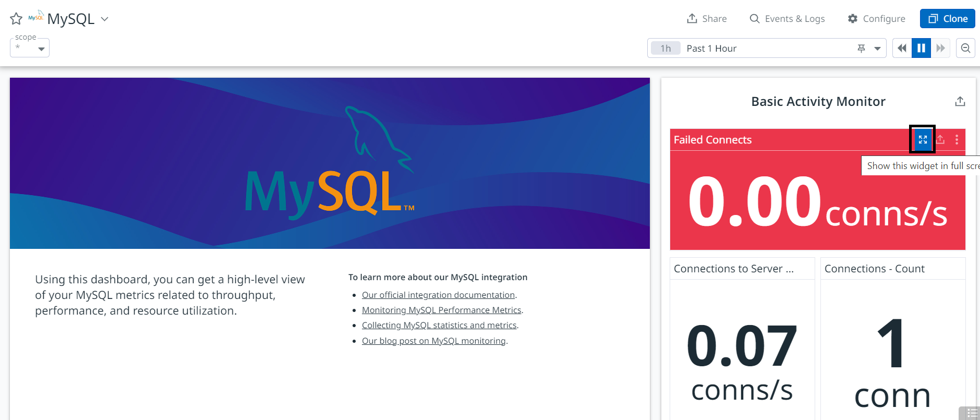980x420 pixels.
Task: Open the scope dropdown
Action: click(30, 48)
